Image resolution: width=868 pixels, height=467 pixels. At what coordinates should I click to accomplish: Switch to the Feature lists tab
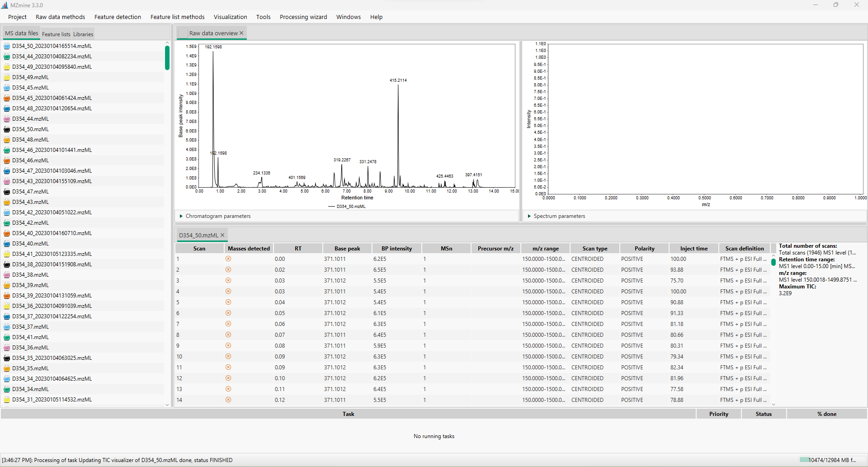56,33
